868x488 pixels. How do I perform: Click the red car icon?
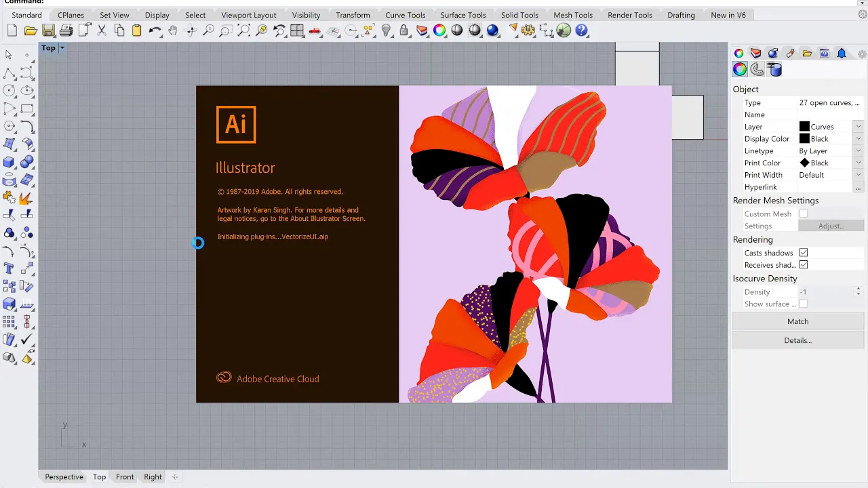coord(315,30)
